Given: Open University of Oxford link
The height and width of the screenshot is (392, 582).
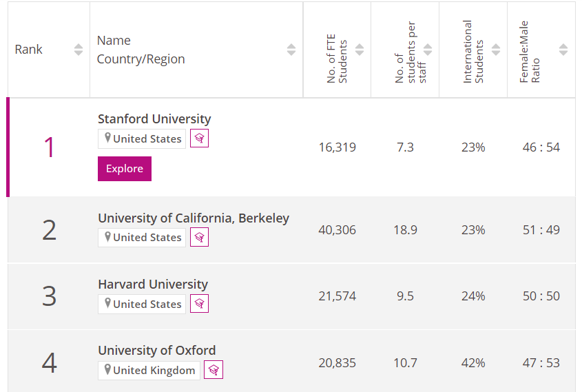Looking at the screenshot, I should [157, 350].
